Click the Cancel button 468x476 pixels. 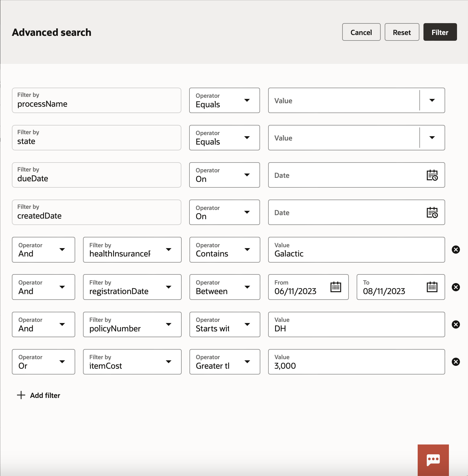(x=361, y=32)
